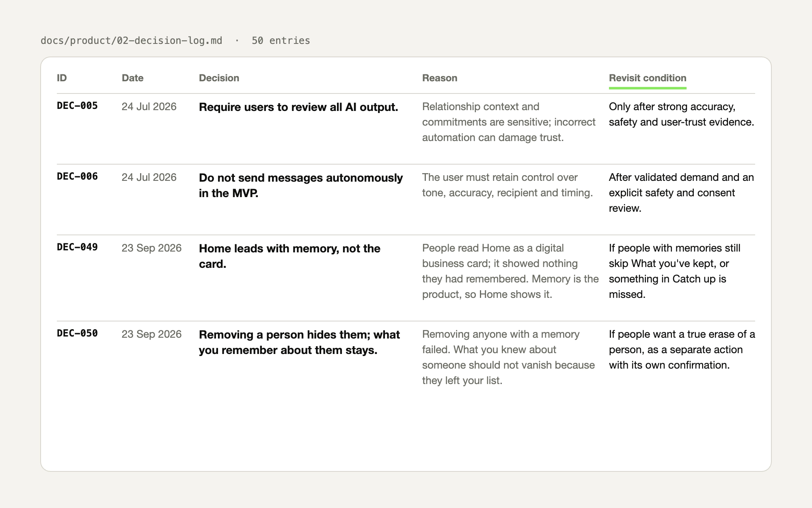Screen dimensions: 812x508
Task: Select 'Do not send messages autonomously' decision
Action: coord(301,185)
